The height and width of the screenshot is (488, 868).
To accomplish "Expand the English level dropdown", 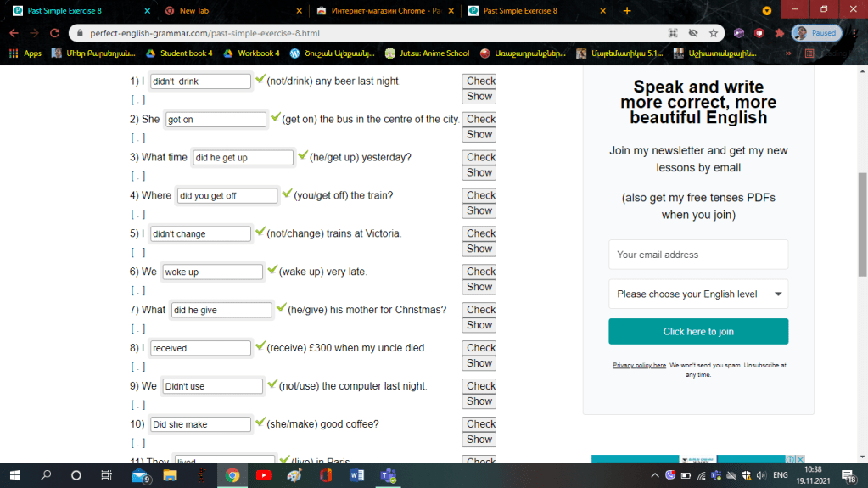I will pos(697,294).
